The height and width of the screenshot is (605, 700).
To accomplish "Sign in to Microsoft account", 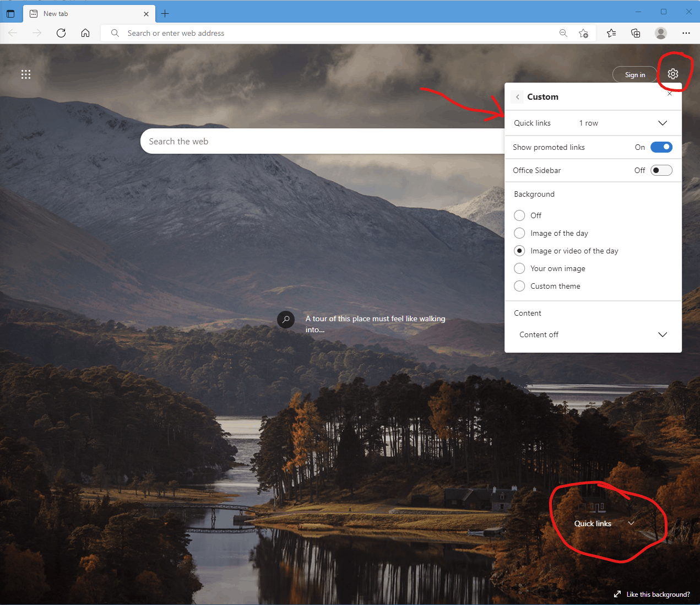I will (635, 75).
